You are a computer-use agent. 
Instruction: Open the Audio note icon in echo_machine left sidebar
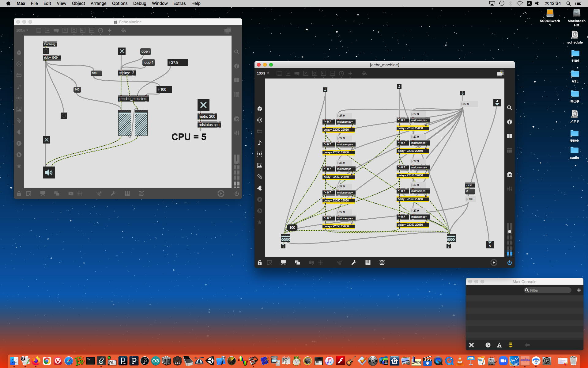[260, 143]
